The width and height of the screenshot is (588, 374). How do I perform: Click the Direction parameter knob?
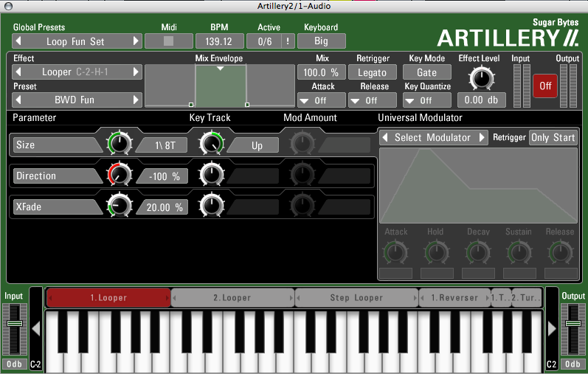[x=120, y=174]
